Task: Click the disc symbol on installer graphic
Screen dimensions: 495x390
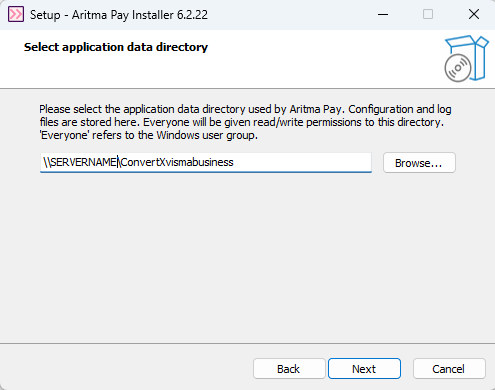Action: pyautogui.click(x=458, y=68)
